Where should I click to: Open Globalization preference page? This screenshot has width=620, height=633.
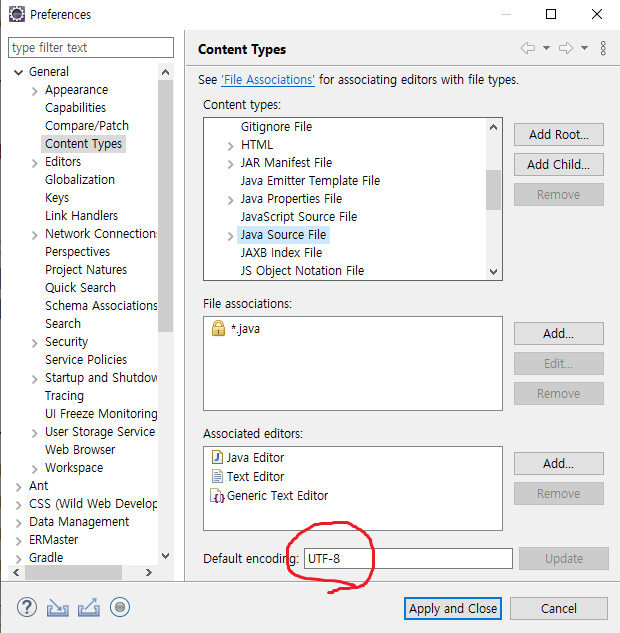pos(80,180)
